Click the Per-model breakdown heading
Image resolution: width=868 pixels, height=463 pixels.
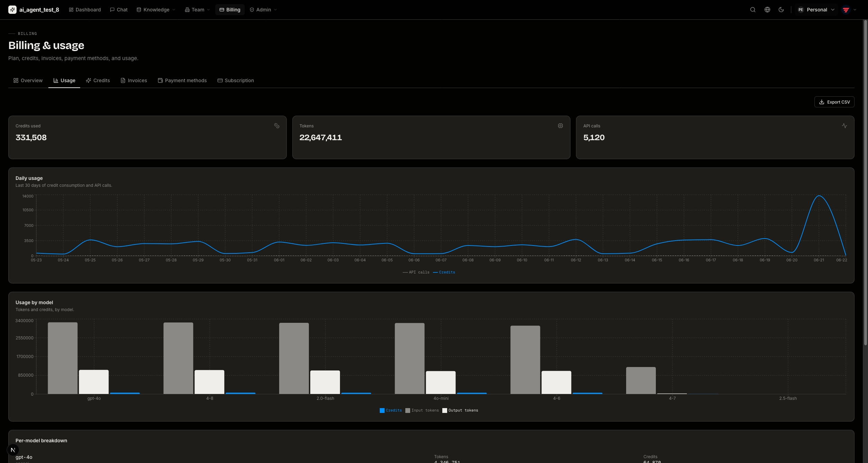point(41,441)
